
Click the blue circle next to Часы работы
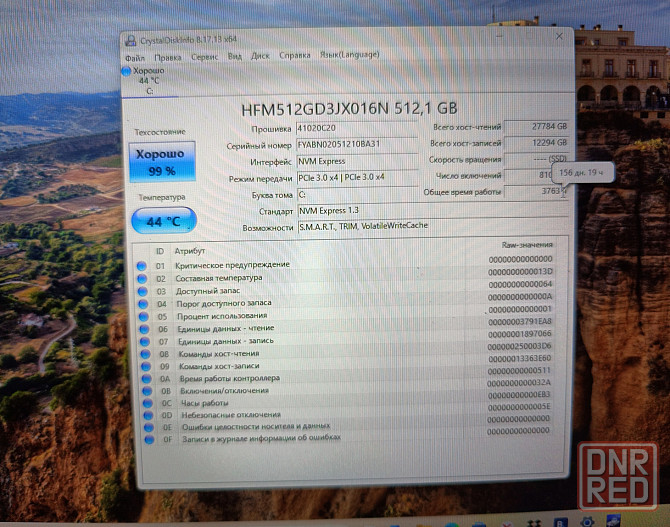(x=144, y=403)
